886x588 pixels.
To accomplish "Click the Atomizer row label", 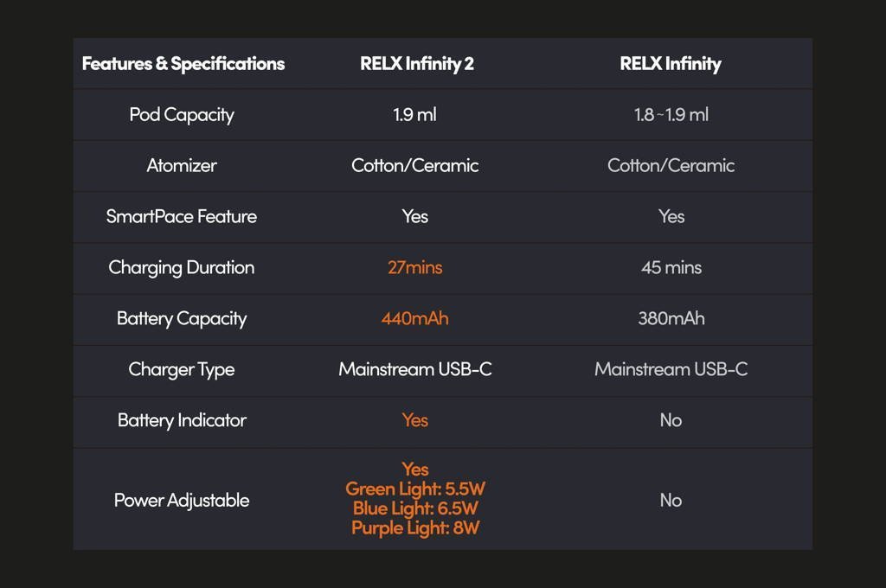I will tap(182, 166).
